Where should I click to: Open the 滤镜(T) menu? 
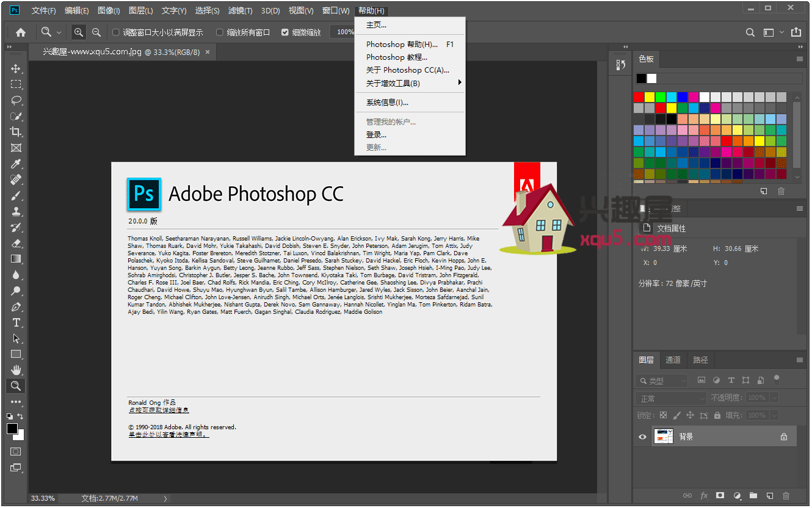[x=240, y=11]
